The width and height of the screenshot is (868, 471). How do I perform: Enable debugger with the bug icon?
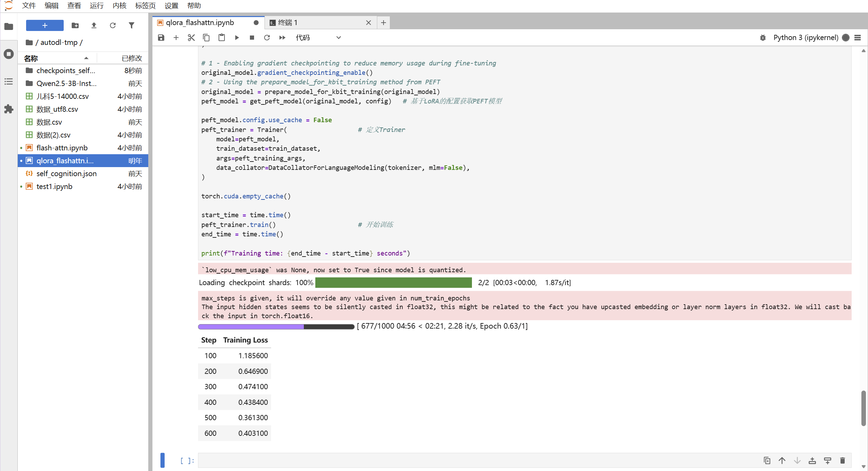pos(763,38)
